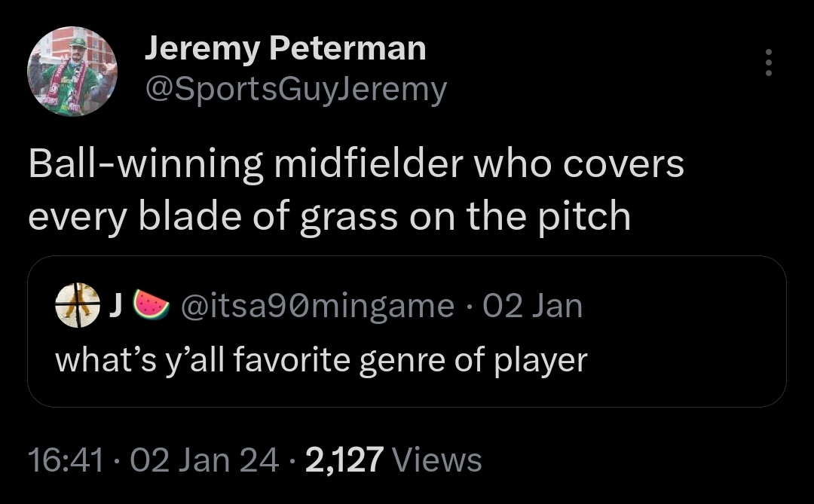814x504 pixels.
Task: Click the "16:41" timestamp
Action: [x=65, y=460]
